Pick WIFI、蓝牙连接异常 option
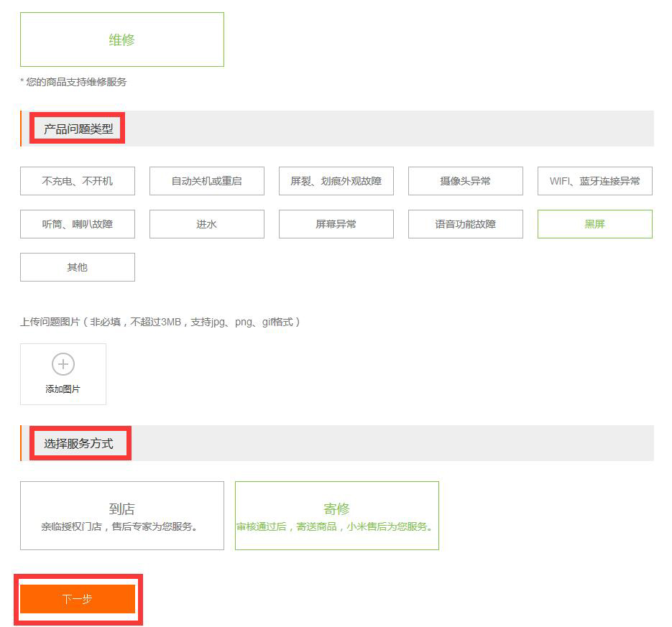 click(x=595, y=181)
